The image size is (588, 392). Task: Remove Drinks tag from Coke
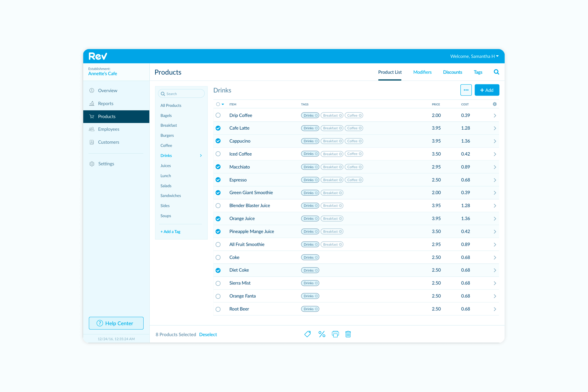pyautogui.click(x=316, y=257)
